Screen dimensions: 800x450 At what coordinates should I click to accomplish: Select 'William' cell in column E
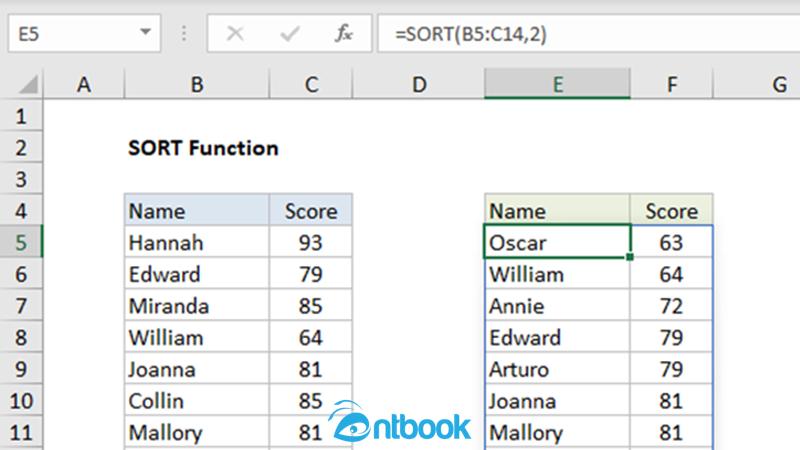click(557, 274)
